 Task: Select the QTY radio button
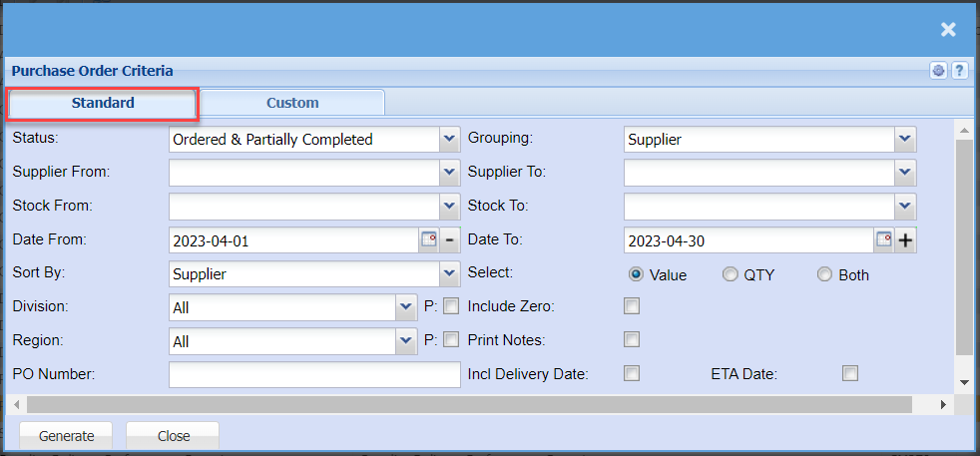pyautogui.click(x=731, y=274)
